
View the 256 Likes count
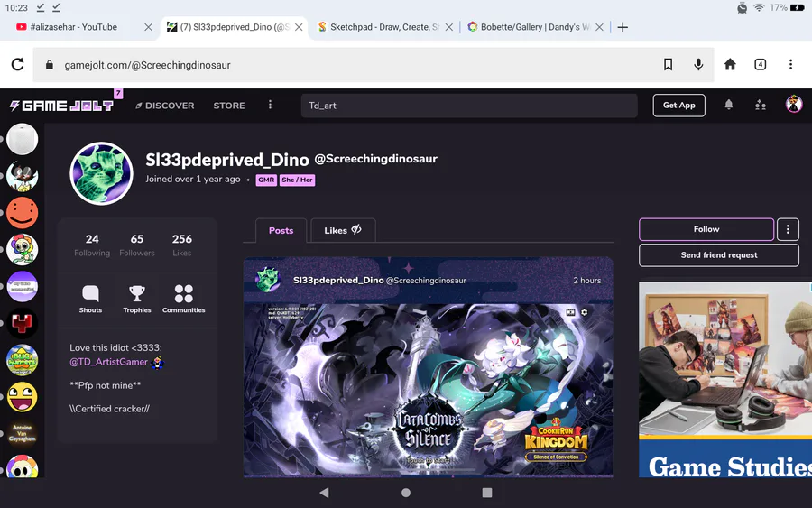coord(181,245)
